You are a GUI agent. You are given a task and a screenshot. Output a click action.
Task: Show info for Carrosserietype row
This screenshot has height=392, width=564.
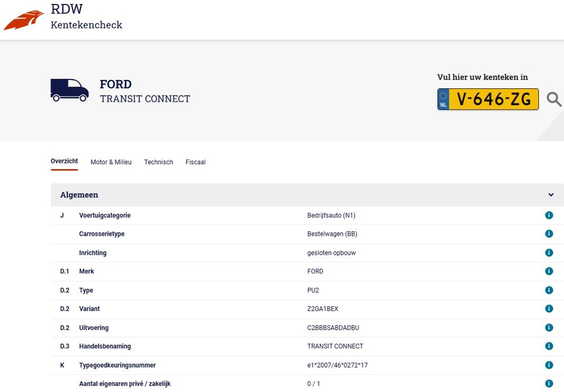(549, 234)
